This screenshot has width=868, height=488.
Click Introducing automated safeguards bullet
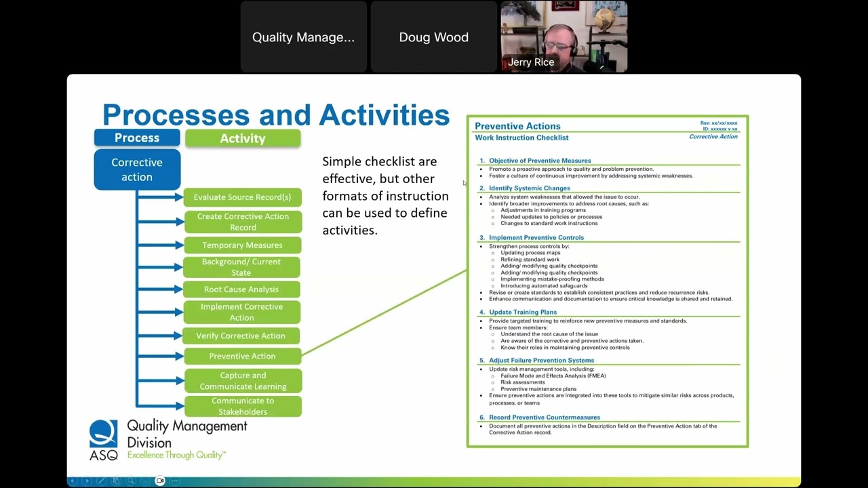tap(544, 285)
